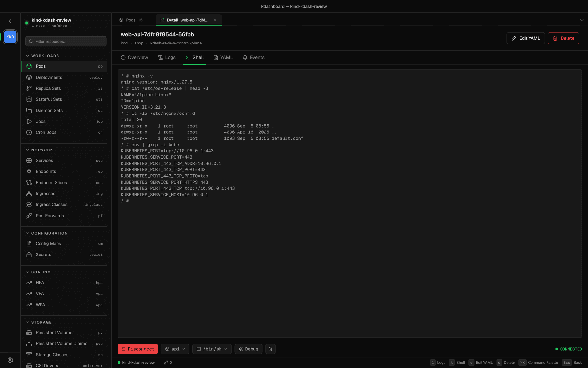Open Persistent Volumes list
Image resolution: width=588 pixels, height=368 pixels.
coord(64,333)
